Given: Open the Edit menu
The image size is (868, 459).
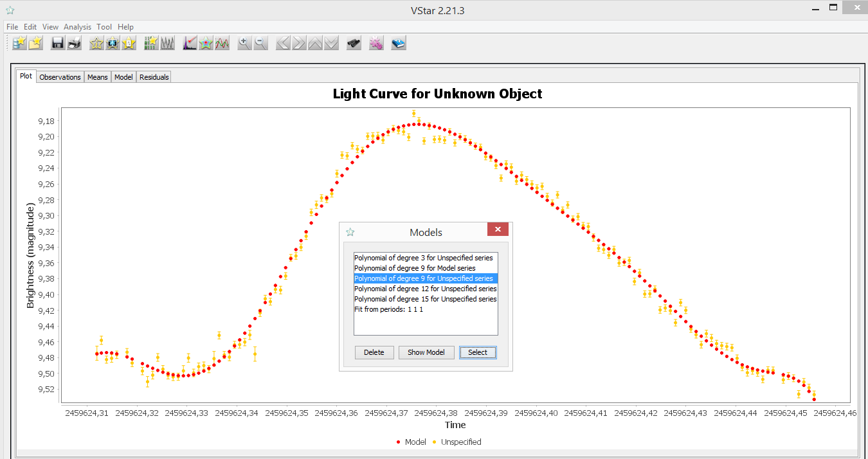Looking at the screenshot, I should (30, 27).
